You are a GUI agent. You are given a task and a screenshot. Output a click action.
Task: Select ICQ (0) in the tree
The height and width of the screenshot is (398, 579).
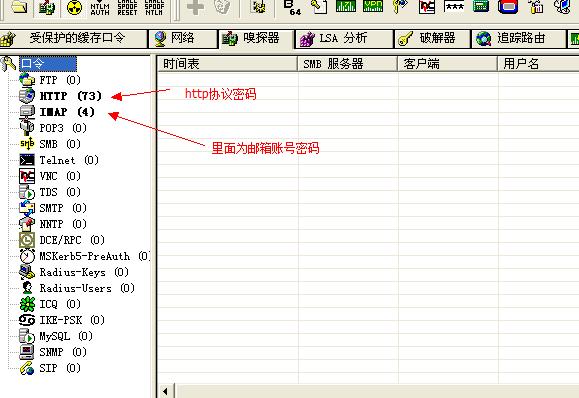60,304
